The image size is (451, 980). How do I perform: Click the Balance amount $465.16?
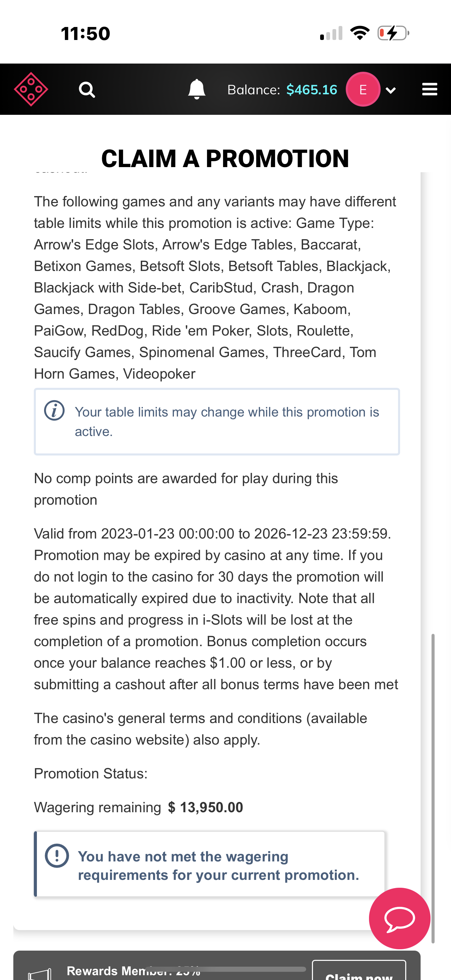coord(312,89)
